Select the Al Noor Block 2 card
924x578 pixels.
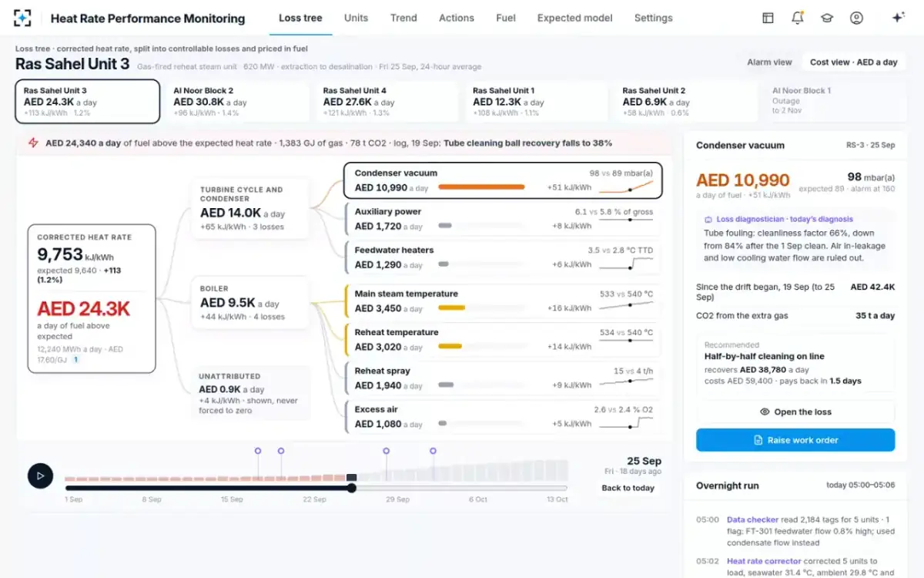pyautogui.click(x=237, y=101)
